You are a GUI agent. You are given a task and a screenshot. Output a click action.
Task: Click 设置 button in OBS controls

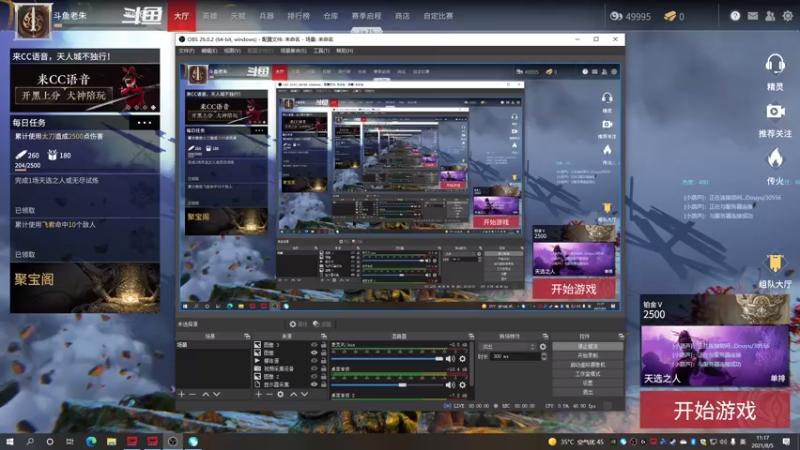pos(588,383)
